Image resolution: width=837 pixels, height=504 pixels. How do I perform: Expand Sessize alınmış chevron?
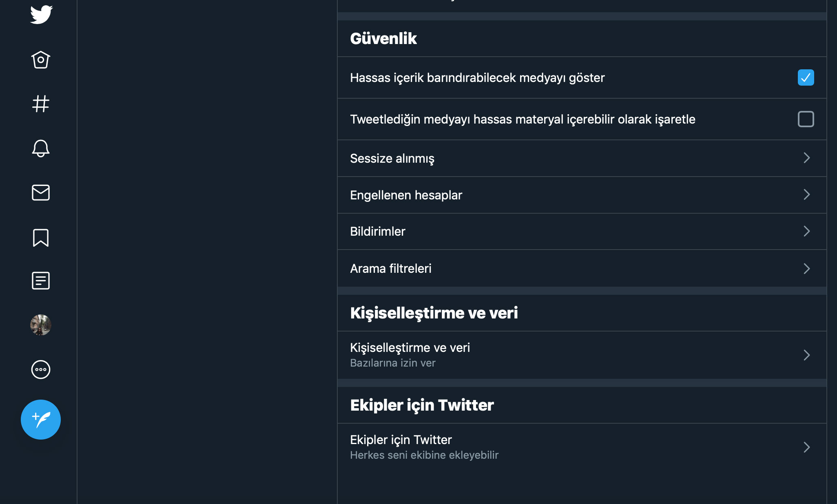[806, 158]
